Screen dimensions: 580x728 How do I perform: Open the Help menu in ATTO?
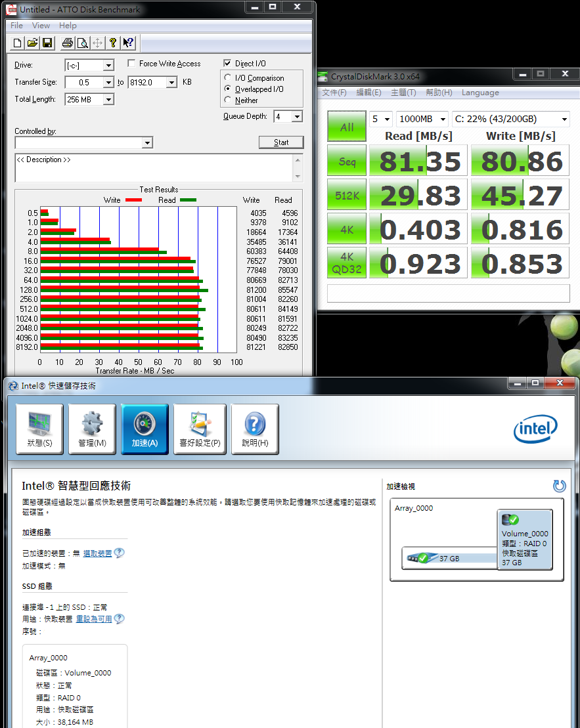(x=68, y=26)
